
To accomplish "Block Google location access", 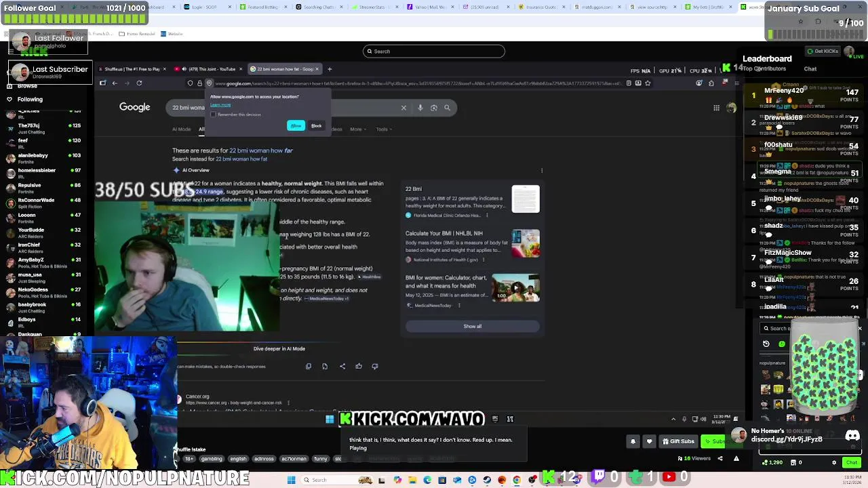I will coord(316,125).
